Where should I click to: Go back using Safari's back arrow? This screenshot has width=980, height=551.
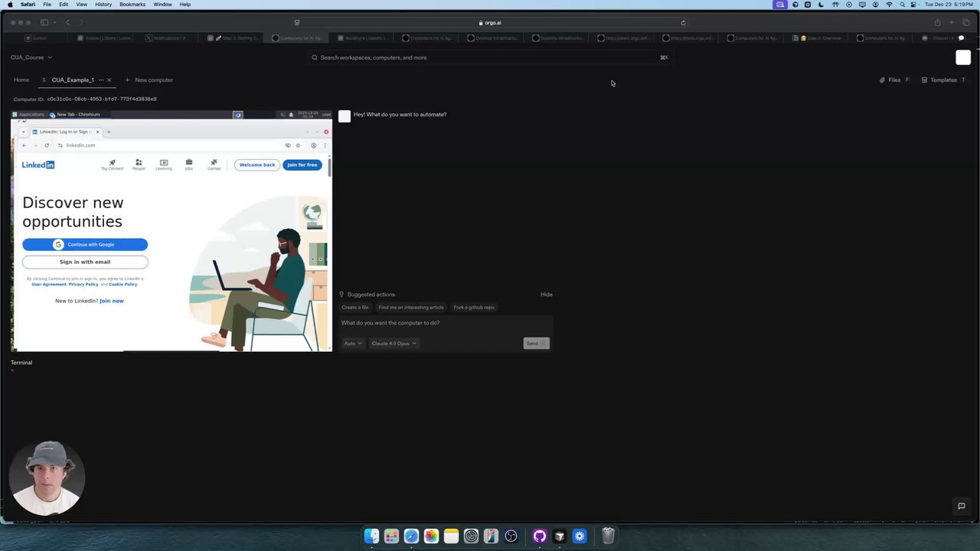coord(68,23)
